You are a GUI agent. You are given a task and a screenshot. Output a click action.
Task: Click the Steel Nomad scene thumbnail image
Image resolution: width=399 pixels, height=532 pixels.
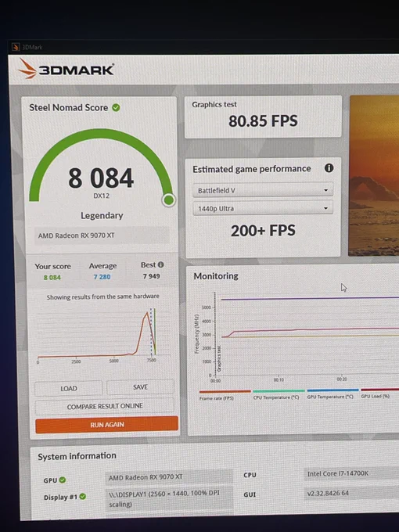click(374, 175)
